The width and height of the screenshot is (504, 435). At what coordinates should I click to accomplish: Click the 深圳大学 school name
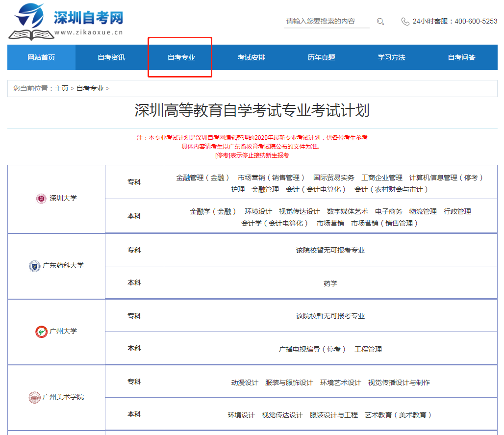pyautogui.click(x=63, y=198)
